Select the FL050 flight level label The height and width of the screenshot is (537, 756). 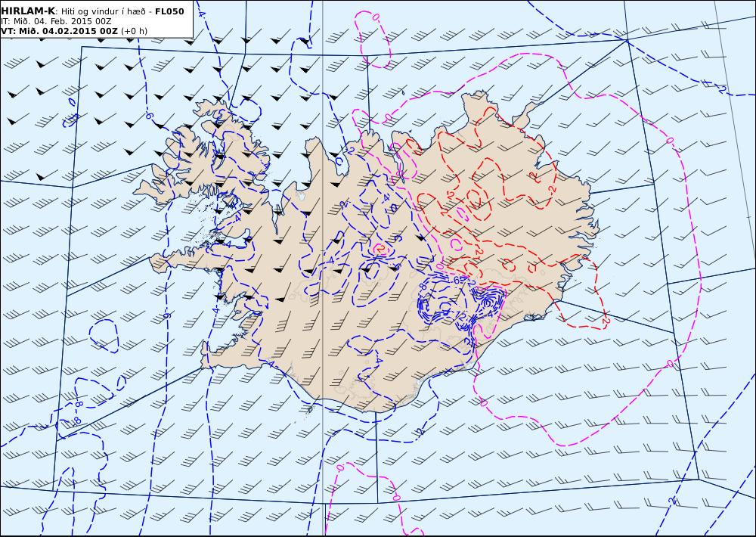click(169, 11)
